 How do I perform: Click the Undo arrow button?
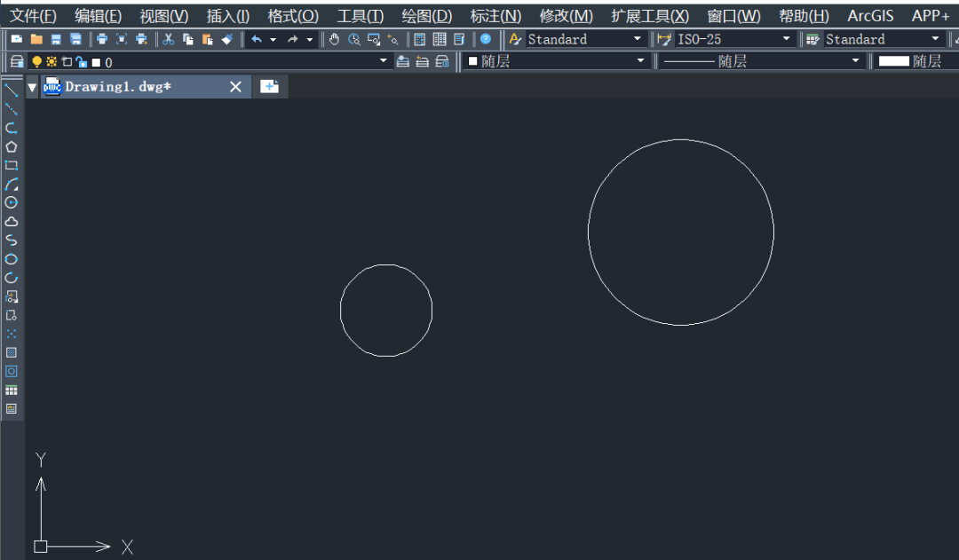pyautogui.click(x=256, y=39)
